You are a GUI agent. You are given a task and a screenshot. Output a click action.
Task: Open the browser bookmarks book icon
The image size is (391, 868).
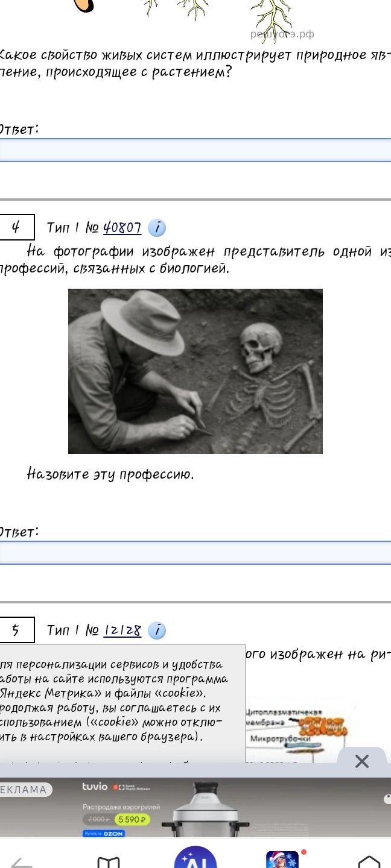pyautogui.click(x=109, y=861)
